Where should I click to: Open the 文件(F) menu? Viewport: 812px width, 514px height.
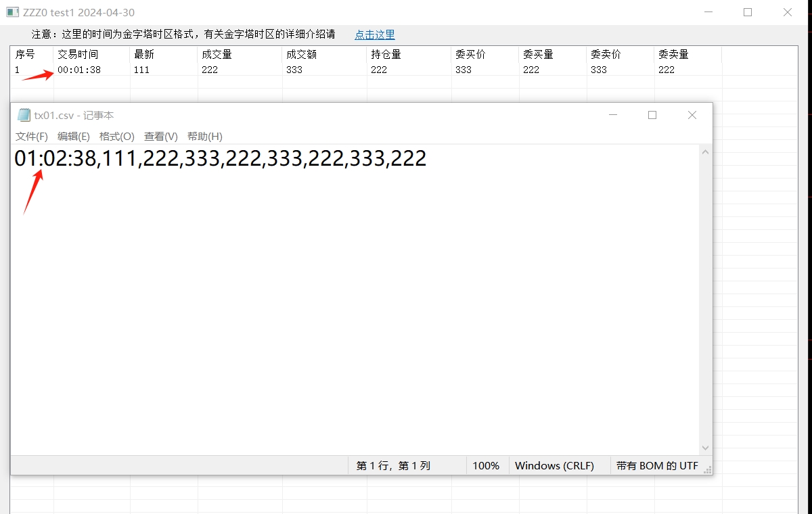click(x=32, y=136)
